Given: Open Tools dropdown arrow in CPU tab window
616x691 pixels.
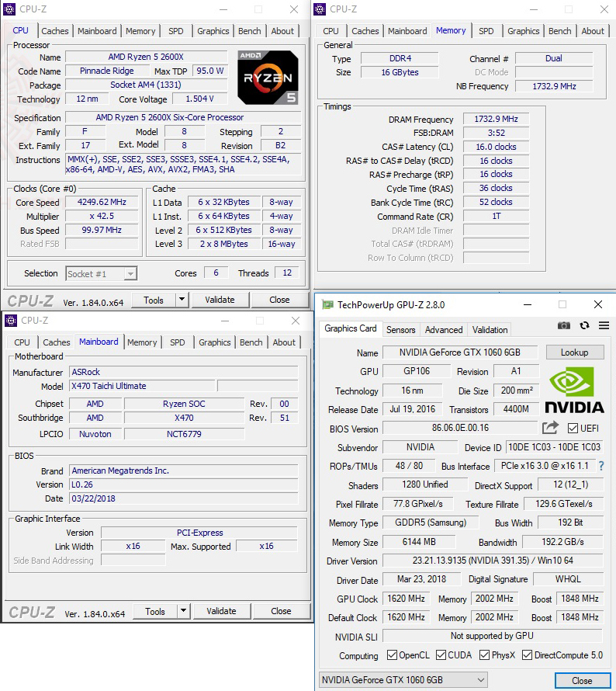Looking at the screenshot, I should 182,300.
